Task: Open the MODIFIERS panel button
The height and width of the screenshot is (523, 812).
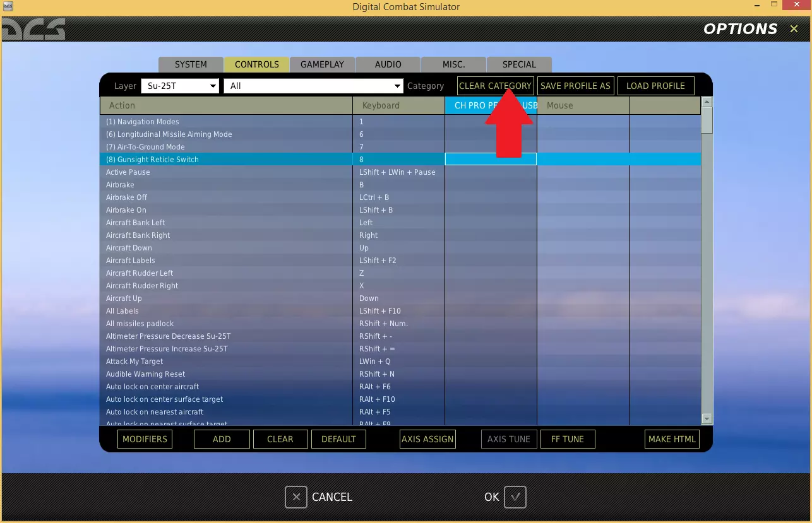Action: pyautogui.click(x=145, y=439)
